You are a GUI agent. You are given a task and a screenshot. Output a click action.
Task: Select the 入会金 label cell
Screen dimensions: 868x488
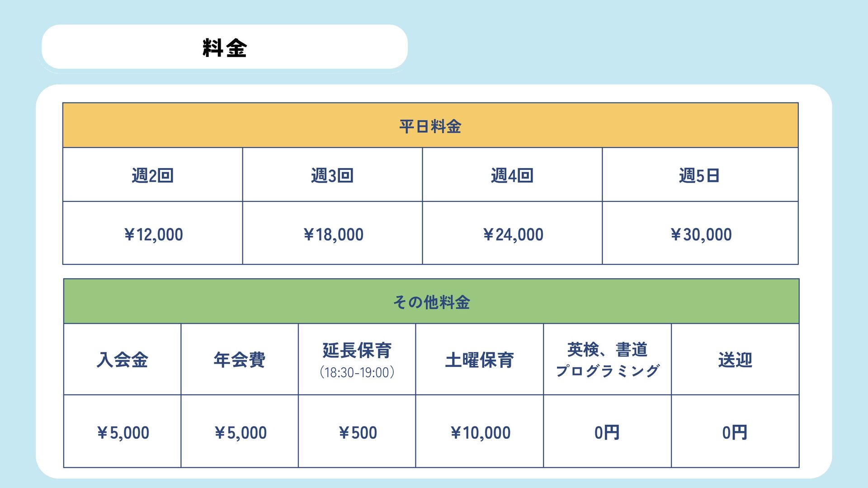click(122, 360)
